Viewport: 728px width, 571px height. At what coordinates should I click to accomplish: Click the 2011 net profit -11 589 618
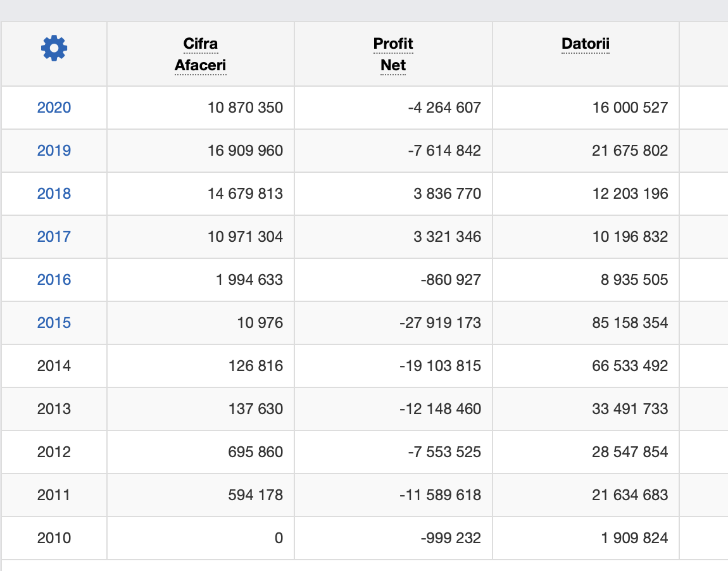pyautogui.click(x=440, y=495)
